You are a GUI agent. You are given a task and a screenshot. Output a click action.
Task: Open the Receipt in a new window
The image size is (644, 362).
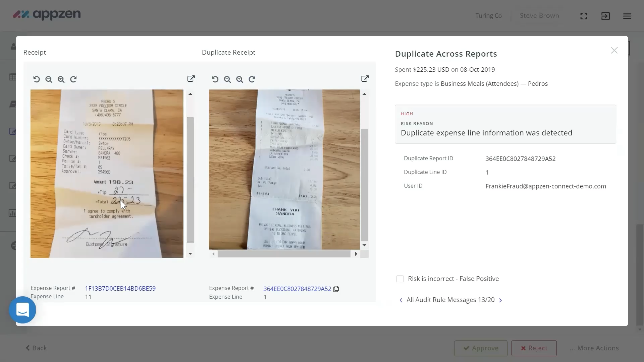tap(191, 79)
